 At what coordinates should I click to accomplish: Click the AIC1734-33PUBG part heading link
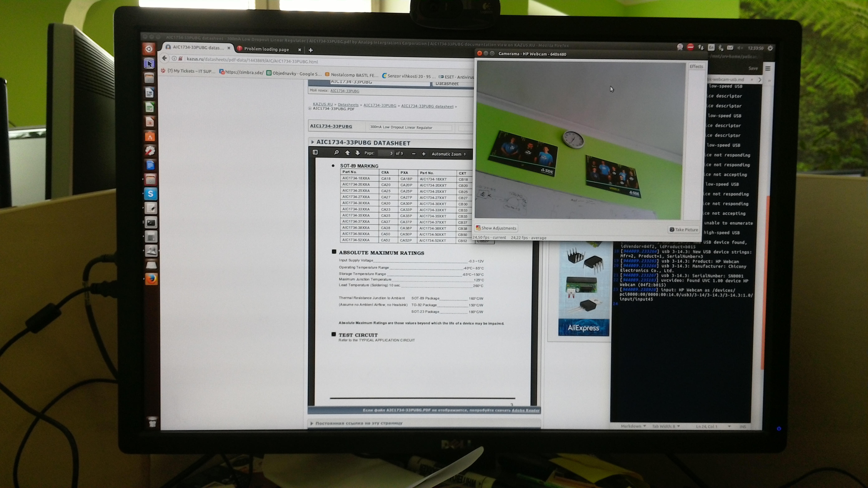331,126
